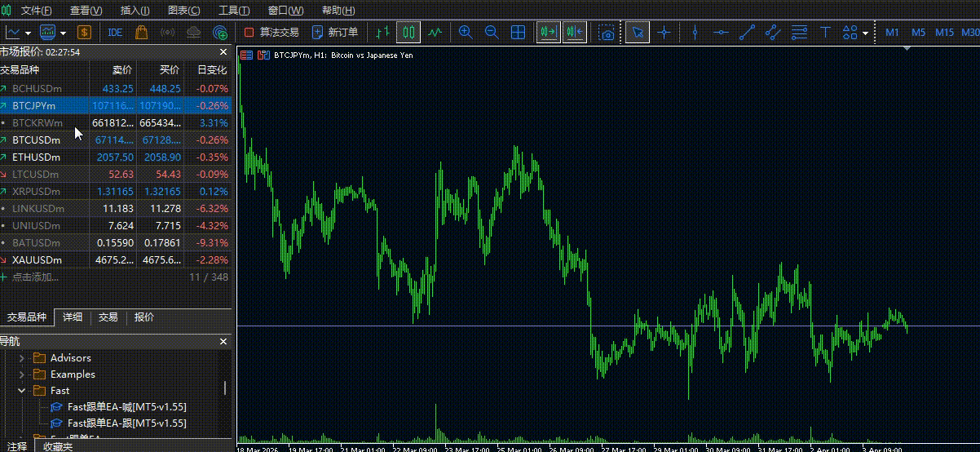Open the 工具(T) menu

coord(234,11)
